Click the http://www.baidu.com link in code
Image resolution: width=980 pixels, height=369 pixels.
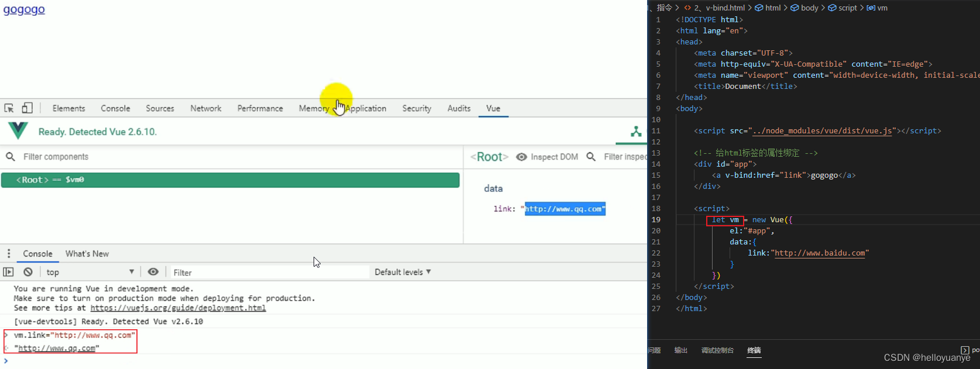click(820, 253)
